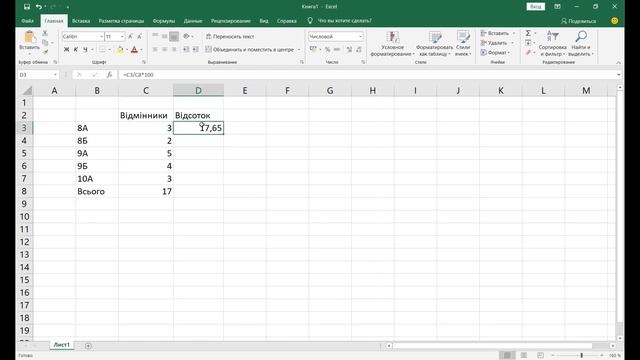Switch to Page Layout view in status bar

point(524,356)
